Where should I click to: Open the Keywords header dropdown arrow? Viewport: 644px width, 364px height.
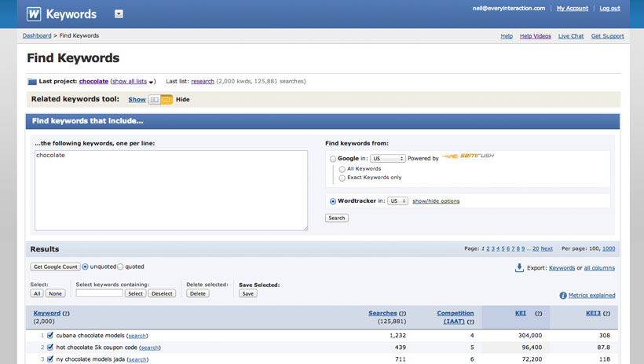[119, 14]
